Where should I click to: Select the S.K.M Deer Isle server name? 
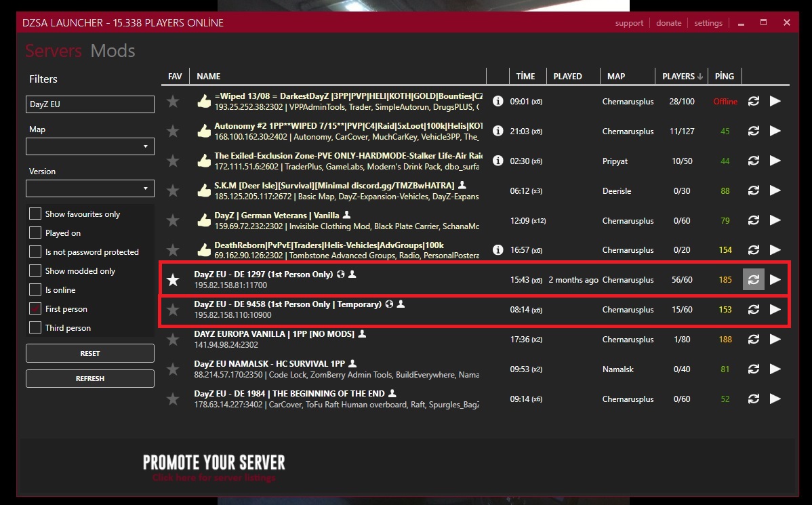334,186
